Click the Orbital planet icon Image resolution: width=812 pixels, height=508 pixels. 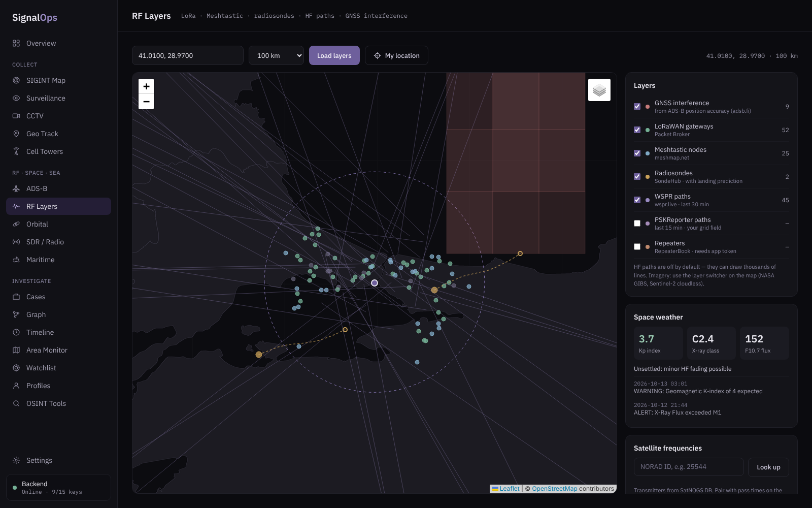[x=16, y=224]
